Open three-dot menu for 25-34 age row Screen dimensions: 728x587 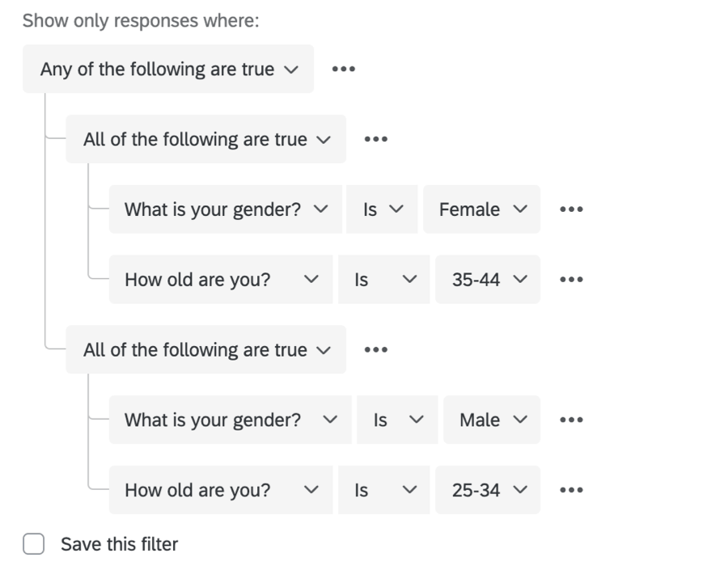(x=571, y=491)
